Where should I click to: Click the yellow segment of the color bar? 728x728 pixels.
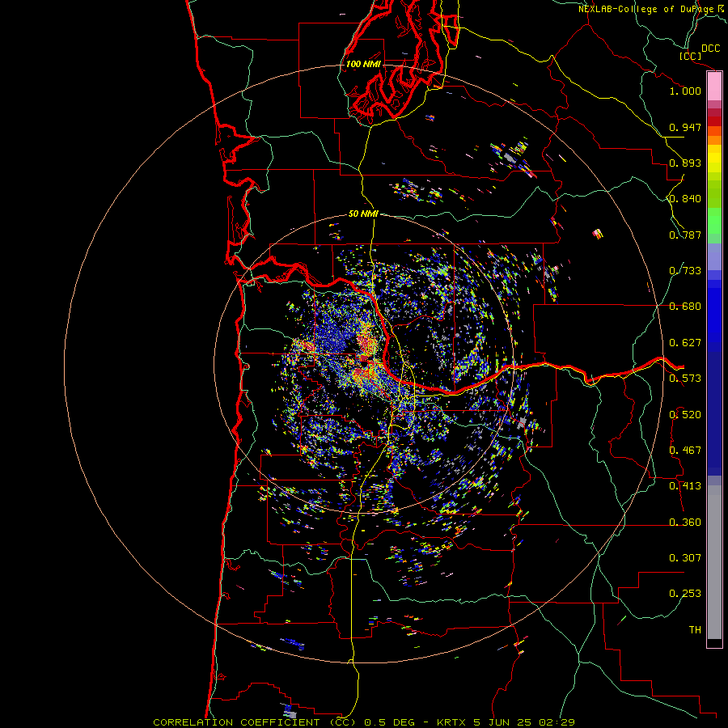point(714,159)
